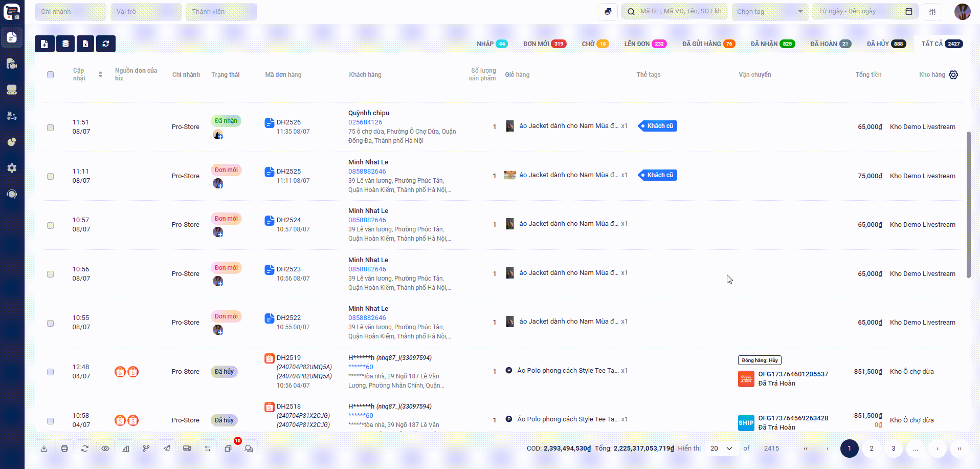The height and width of the screenshot is (469, 980).
Task: Go to page 2 of orders
Action: tap(872, 449)
